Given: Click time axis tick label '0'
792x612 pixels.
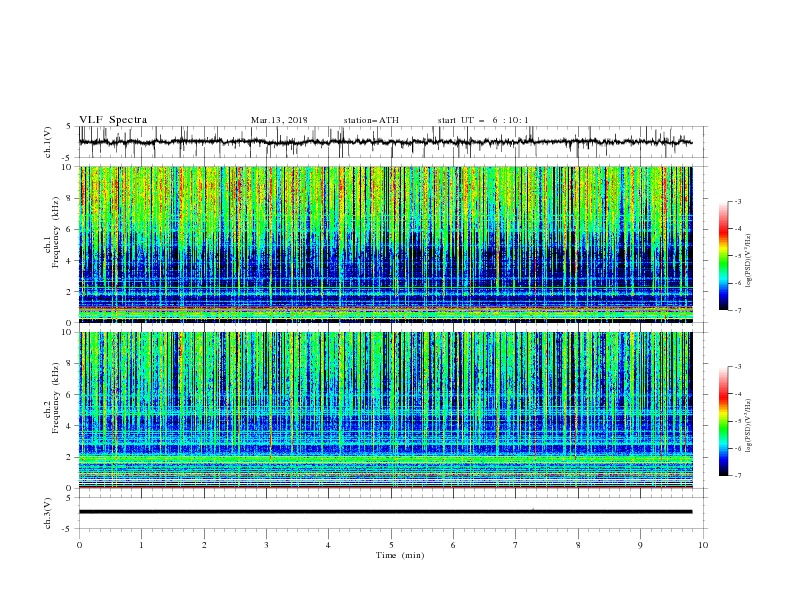Looking at the screenshot, I should (79, 545).
